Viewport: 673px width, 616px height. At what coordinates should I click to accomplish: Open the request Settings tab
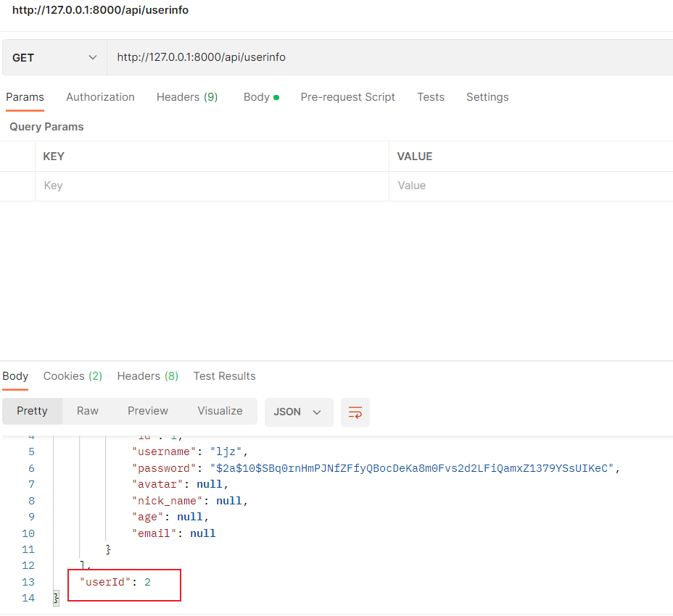click(487, 97)
